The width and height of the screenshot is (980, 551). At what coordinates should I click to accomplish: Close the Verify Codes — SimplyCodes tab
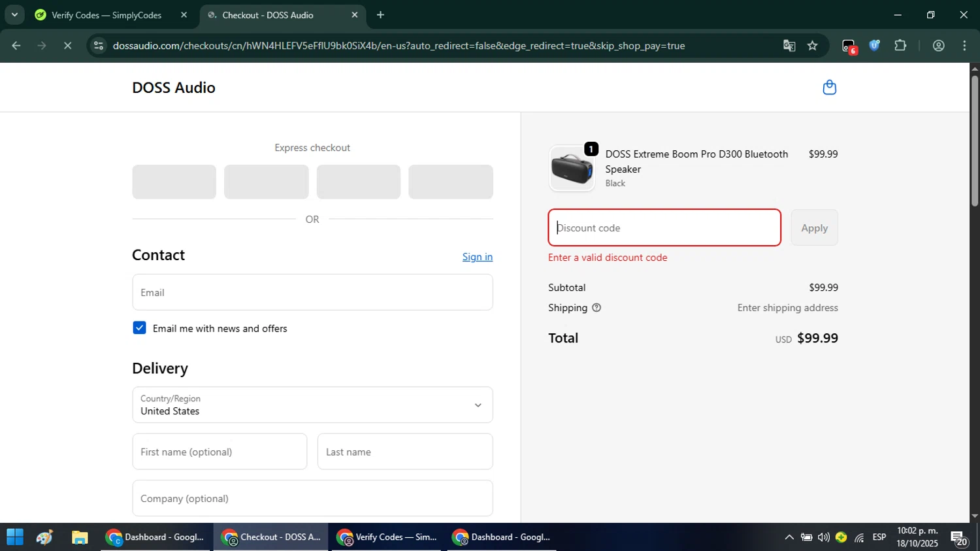point(184,15)
